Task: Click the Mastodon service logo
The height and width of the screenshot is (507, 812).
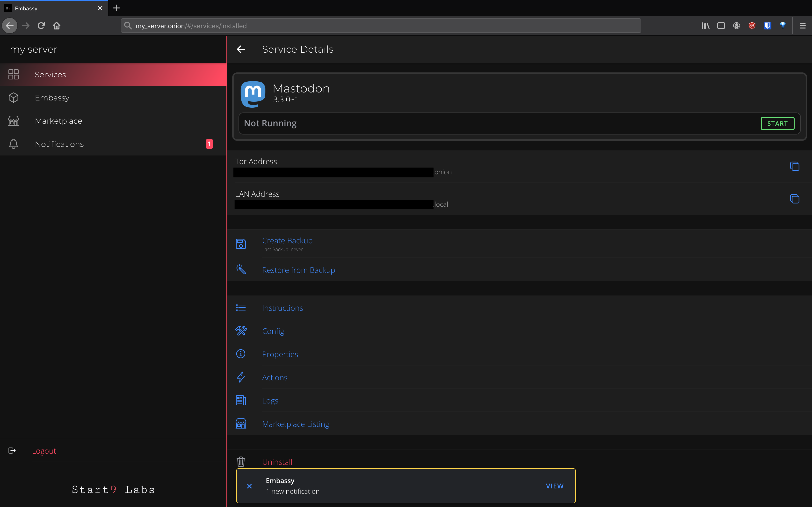Action: [x=253, y=94]
